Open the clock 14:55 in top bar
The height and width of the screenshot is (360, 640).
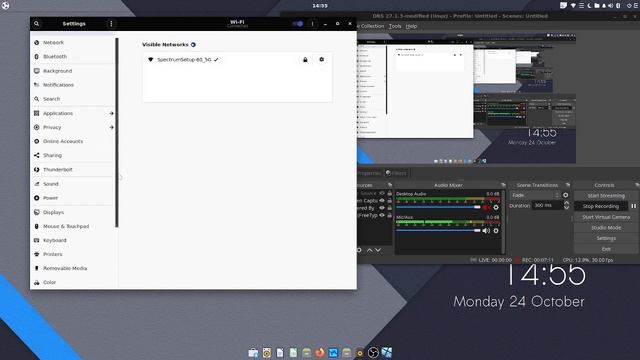tap(320, 6)
